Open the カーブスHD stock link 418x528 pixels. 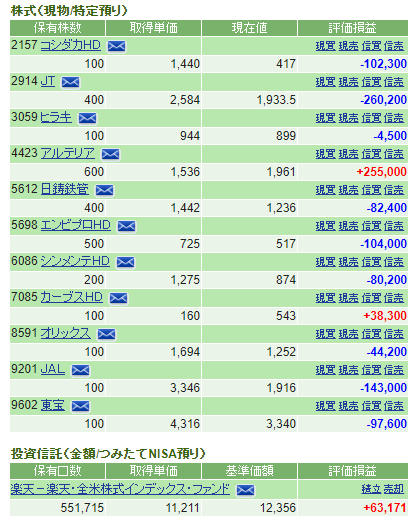click(71, 297)
